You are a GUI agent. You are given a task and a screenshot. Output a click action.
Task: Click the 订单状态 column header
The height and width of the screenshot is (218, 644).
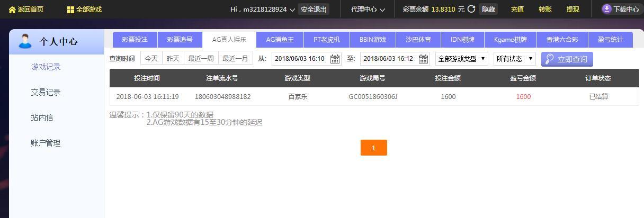pos(598,78)
